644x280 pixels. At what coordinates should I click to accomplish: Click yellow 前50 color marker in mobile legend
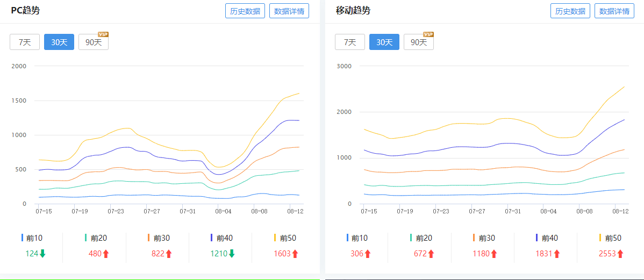(x=600, y=238)
